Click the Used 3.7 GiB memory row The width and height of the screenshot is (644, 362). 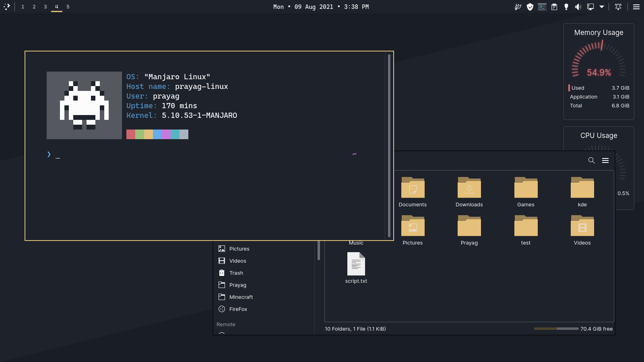coord(599,88)
